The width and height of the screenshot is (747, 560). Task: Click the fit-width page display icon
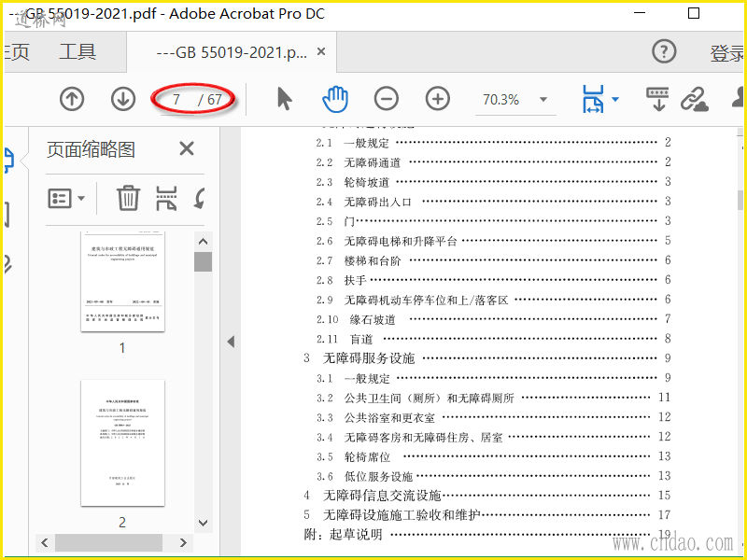coord(593,99)
